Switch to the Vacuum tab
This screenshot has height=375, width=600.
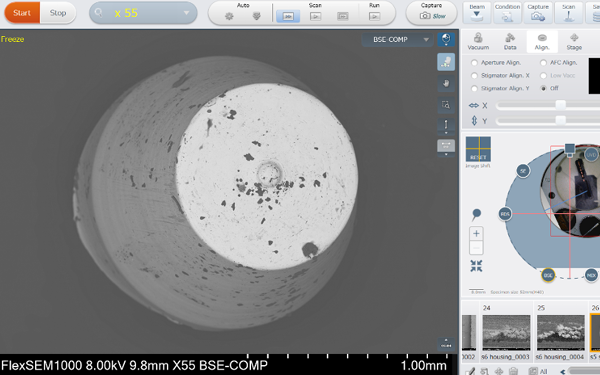(478, 41)
